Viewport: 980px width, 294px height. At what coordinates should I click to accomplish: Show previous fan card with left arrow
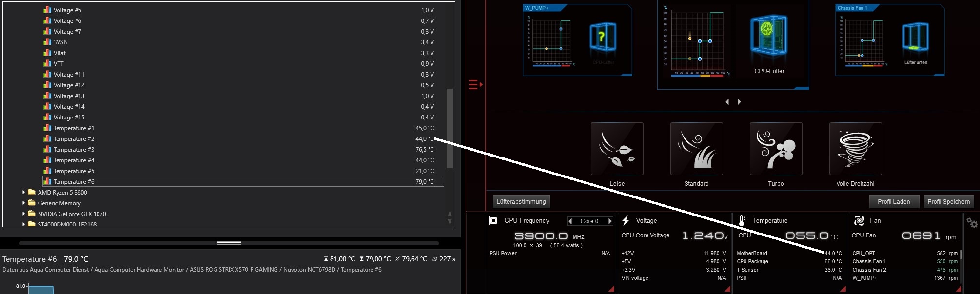tap(727, 102)
